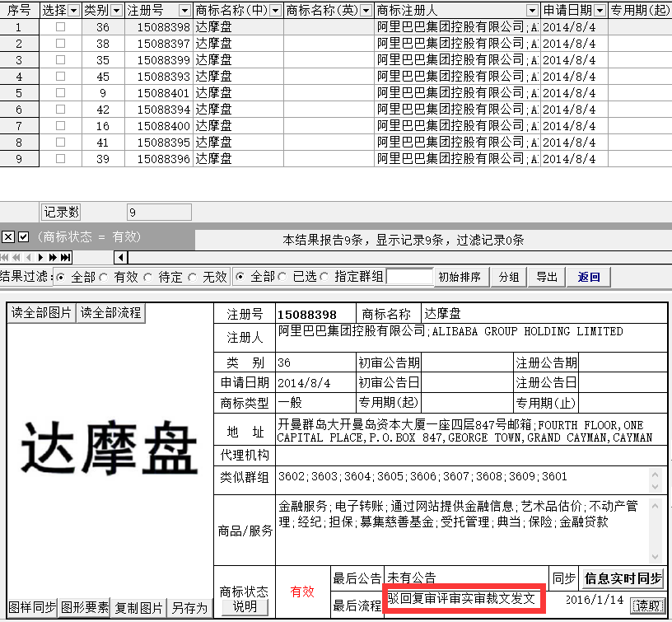Select the first 全部 radio under 结果过滤

[60, 278]
